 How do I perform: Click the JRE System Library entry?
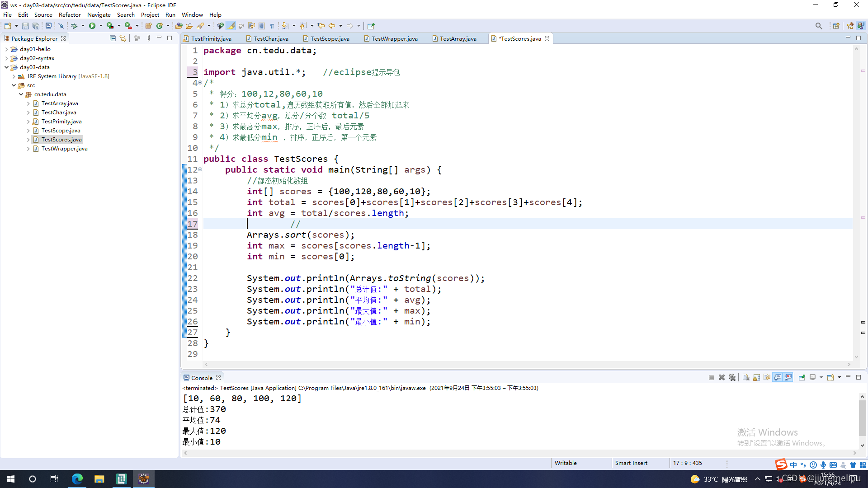pos(52,76)
